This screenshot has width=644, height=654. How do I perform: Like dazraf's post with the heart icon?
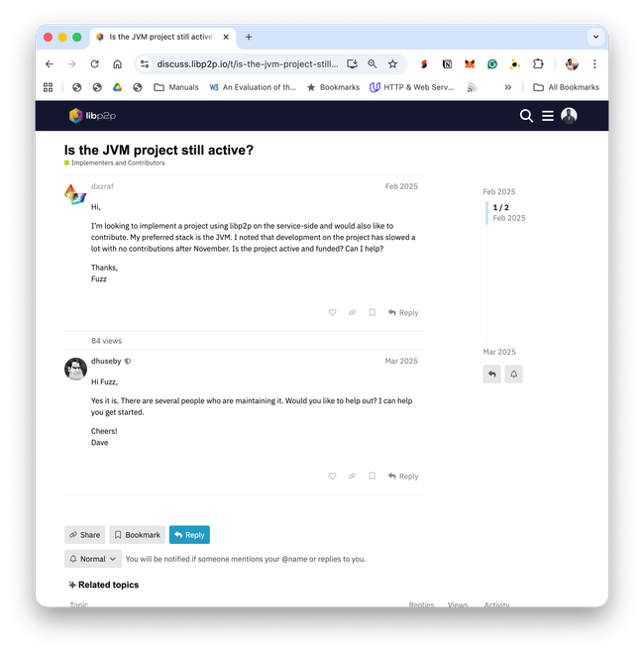332,312
